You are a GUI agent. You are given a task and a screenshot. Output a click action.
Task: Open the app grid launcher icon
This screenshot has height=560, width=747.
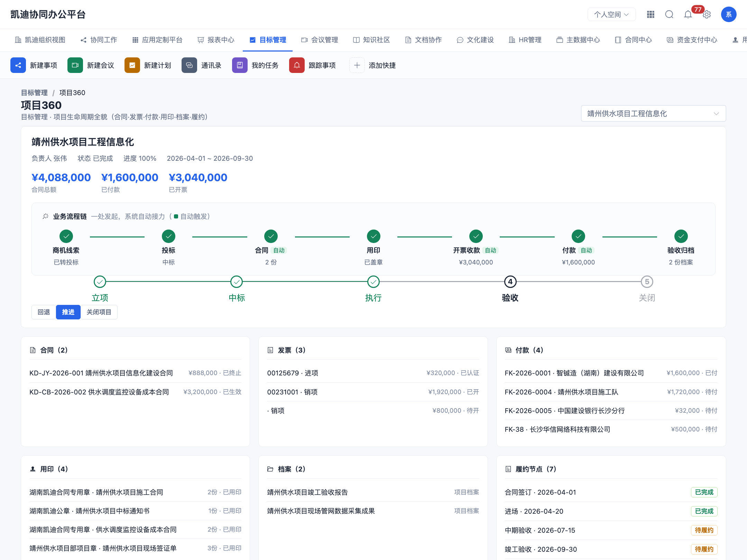651,15
